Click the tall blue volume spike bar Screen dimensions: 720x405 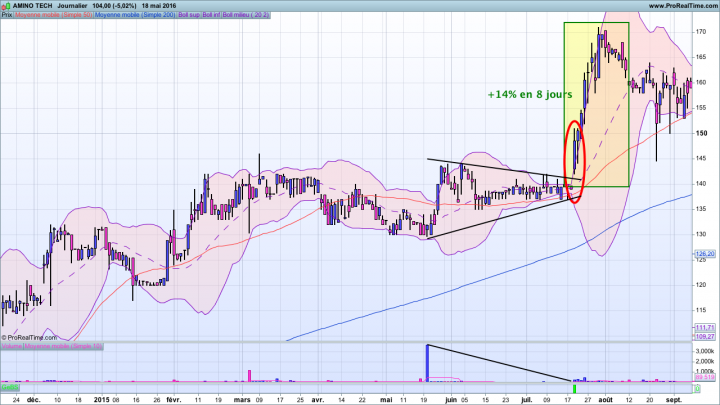428,363
